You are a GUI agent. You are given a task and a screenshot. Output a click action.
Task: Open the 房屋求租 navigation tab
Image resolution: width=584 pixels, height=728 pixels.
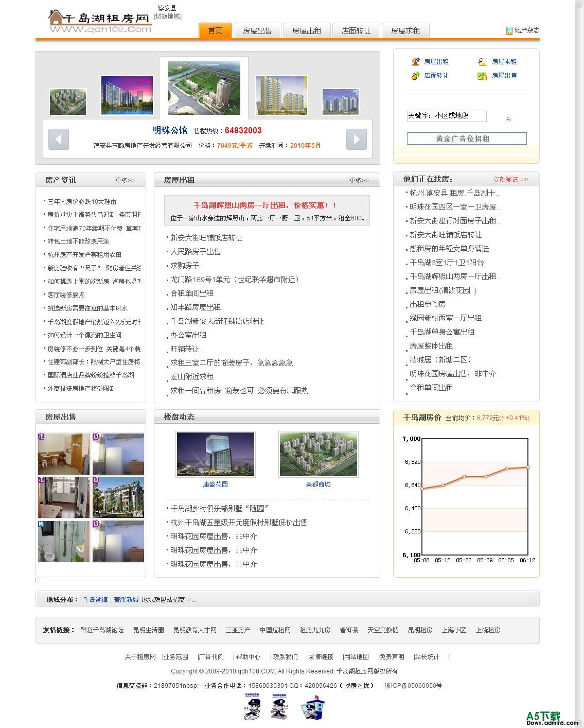click(x=405, y=31)
